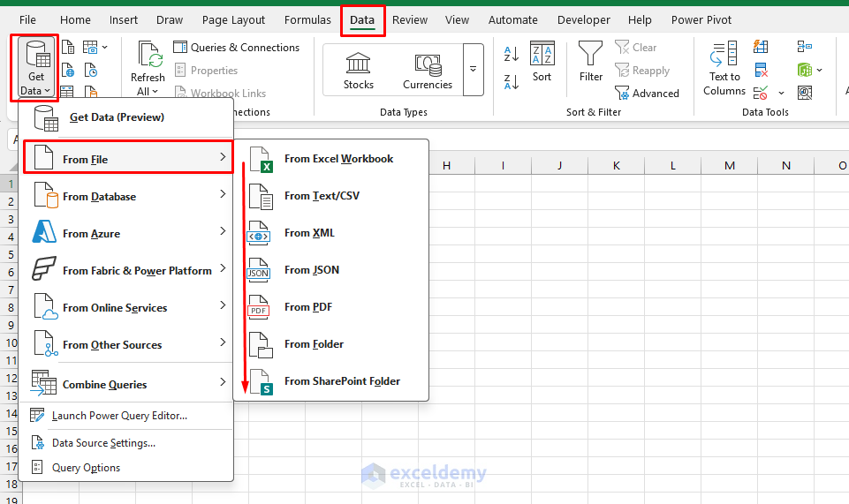The height and width of the screenshot is (504, 849).
Task: Switch to the Power Pivot tab
Action: coord(701,20)
